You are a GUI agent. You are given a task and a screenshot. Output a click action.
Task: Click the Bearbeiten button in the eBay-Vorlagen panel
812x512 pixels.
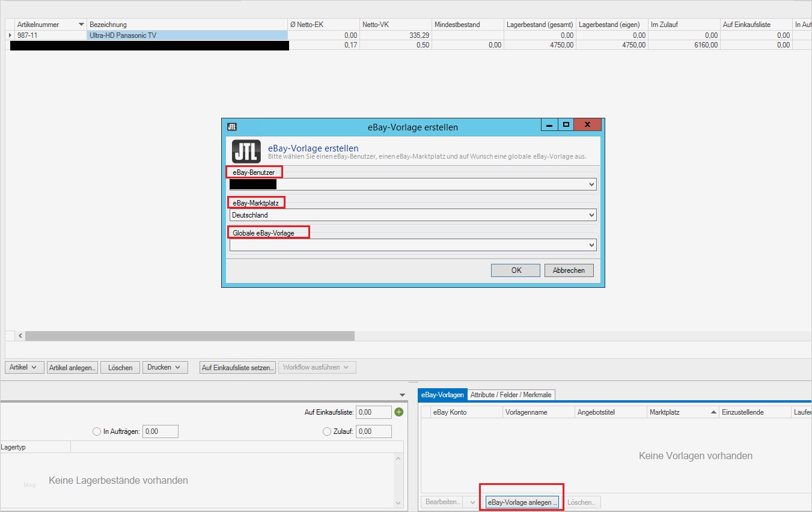pos(443,502)
